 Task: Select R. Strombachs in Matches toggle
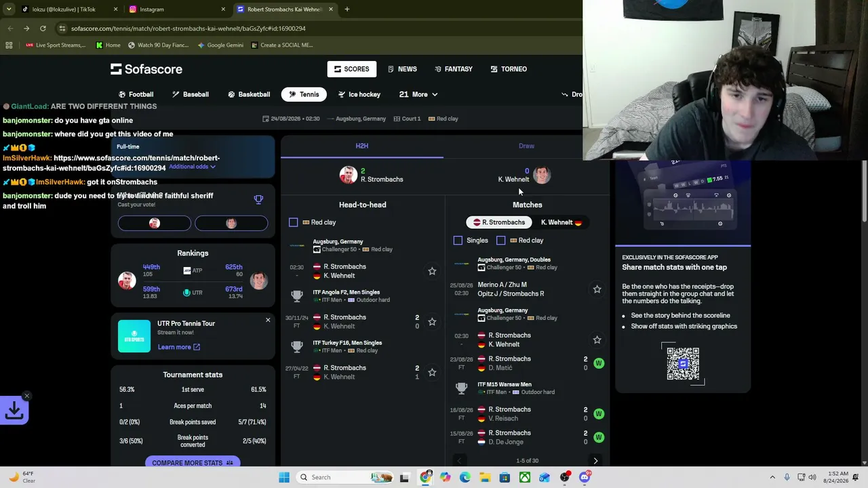(499, 222)
